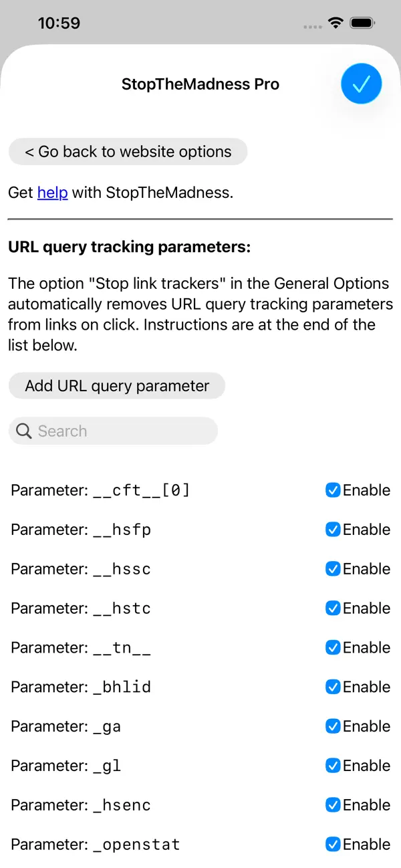
Task: Disable the _hsenc parameter checkbox
Action: pyautogui.click(x=333, y=805)
